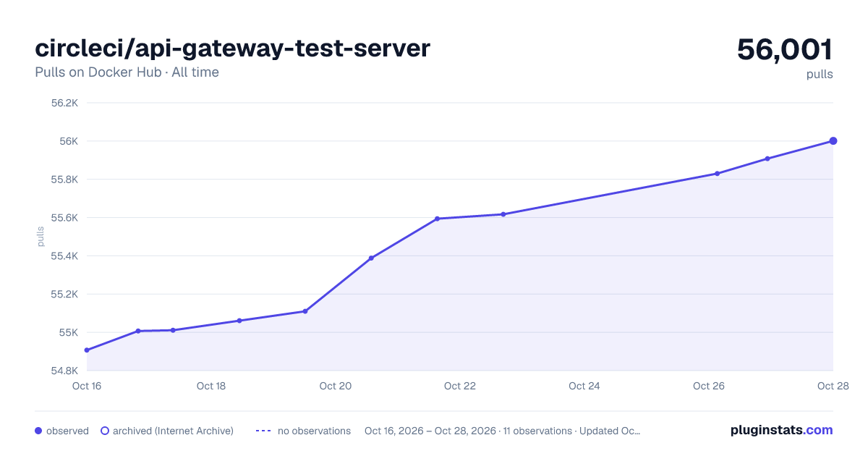Click the filled 'observed' legend dot
The height and width of the screenshot is (456, 868).
[x=38, y=431]
